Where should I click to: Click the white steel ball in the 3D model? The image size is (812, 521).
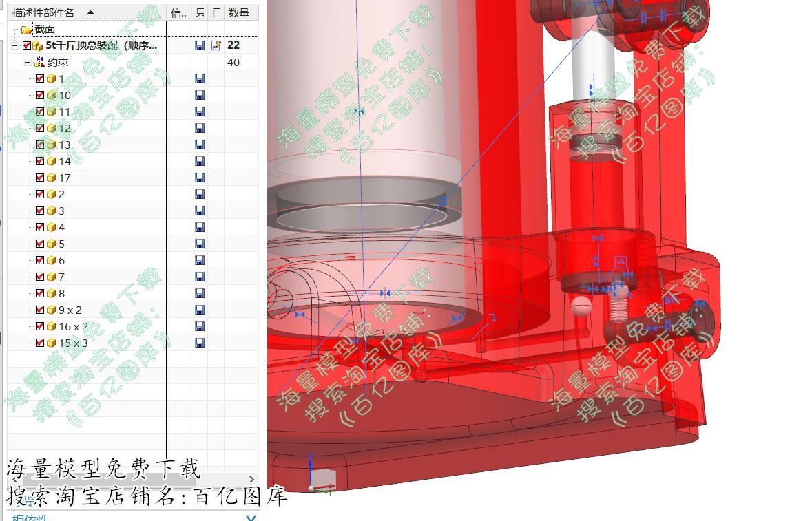coord(581,306)
